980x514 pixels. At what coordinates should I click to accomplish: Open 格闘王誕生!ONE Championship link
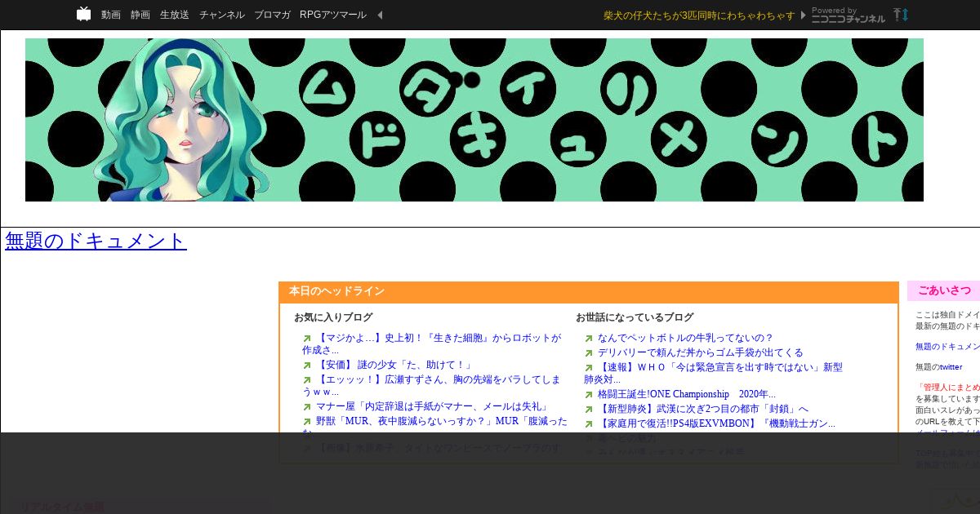tap(687, 394)
